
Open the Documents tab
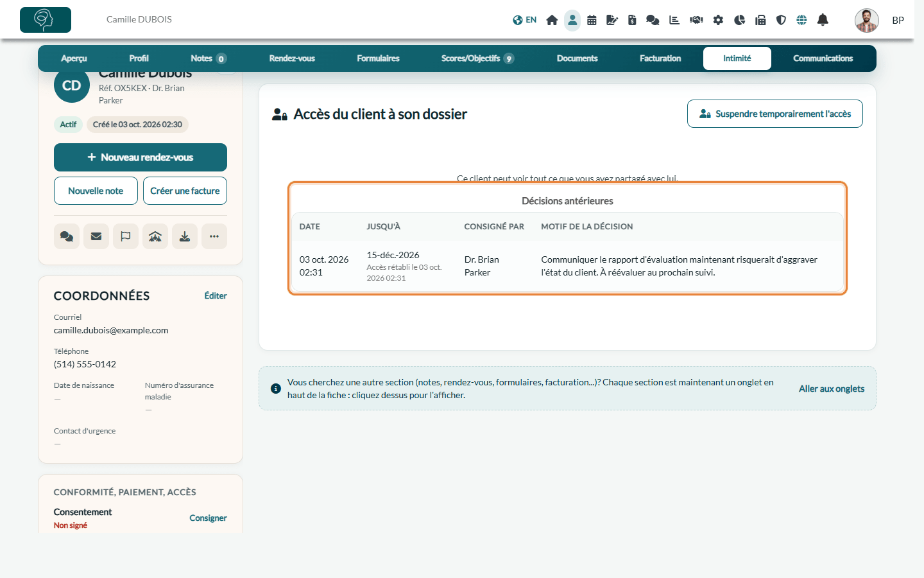click(x=577, y=58)
